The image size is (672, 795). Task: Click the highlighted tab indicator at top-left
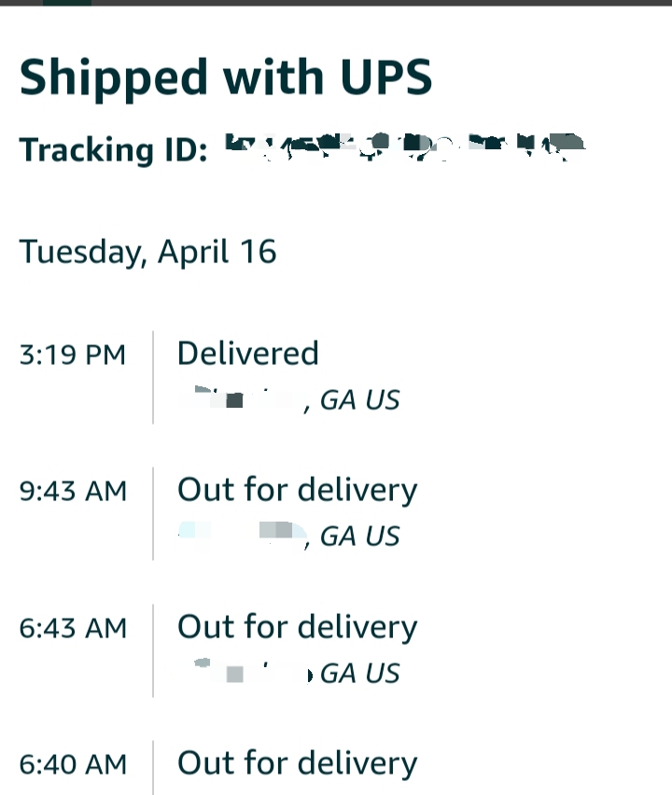(67, 3)
